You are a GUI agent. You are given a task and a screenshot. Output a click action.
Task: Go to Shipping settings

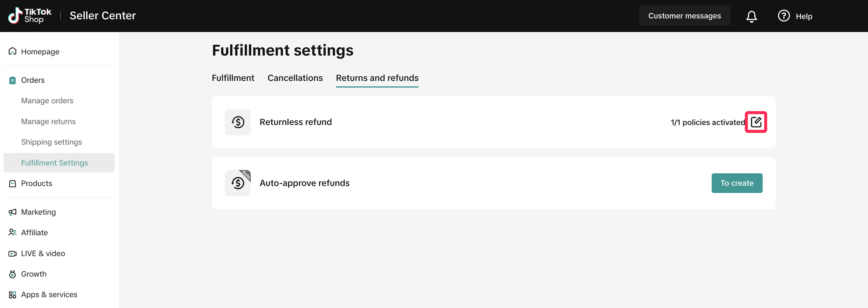(51, 142)
